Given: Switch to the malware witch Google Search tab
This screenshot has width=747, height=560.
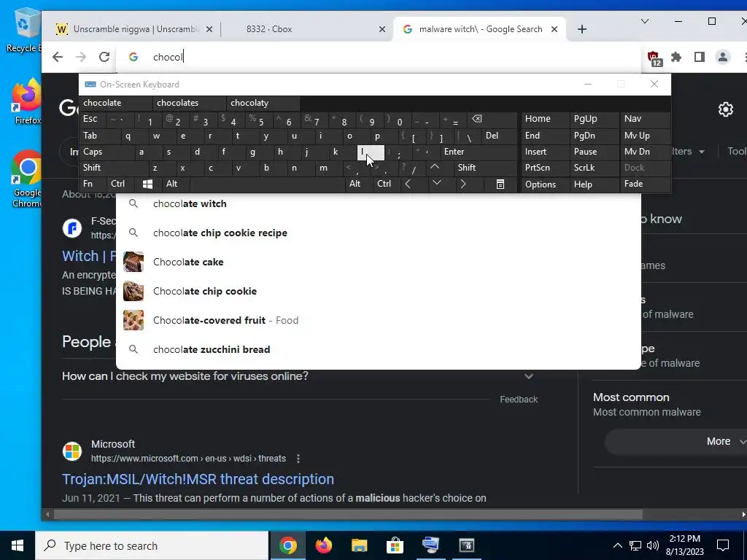Looking at the screenshot, I should pos(480,29).
